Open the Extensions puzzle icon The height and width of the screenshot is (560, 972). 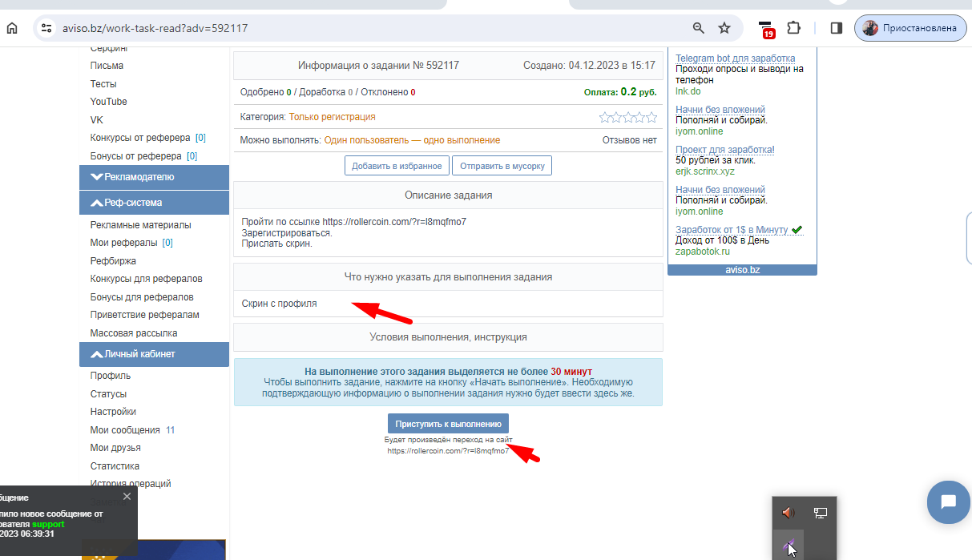[793, 28]
